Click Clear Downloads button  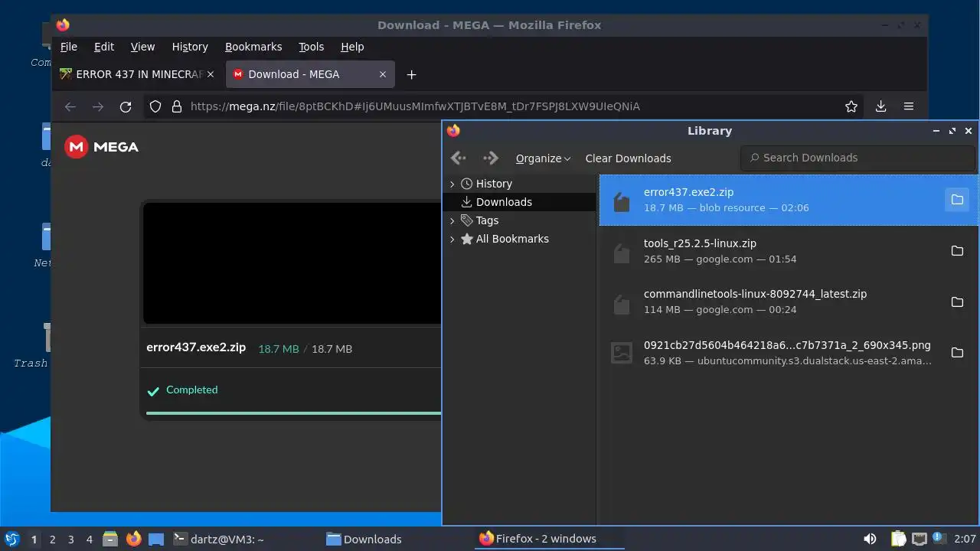(x=628, y=158)
